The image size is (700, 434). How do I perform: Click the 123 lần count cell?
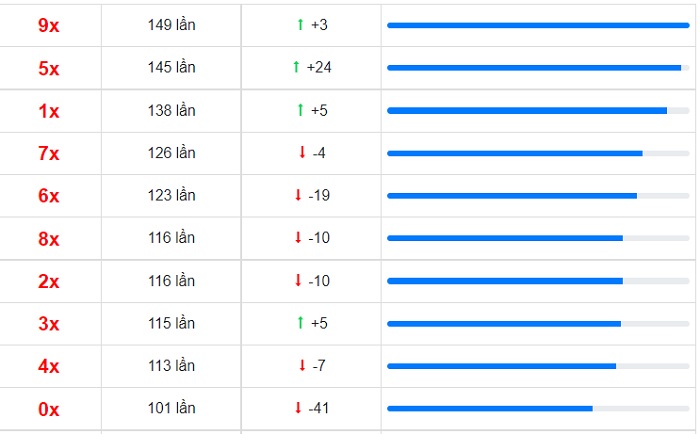[171, 195]
